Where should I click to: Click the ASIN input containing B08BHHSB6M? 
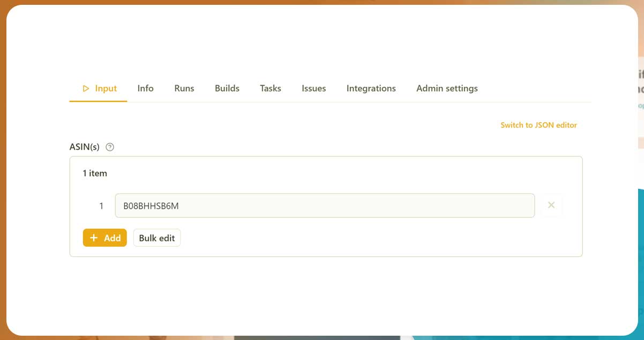tap(324, 205)
